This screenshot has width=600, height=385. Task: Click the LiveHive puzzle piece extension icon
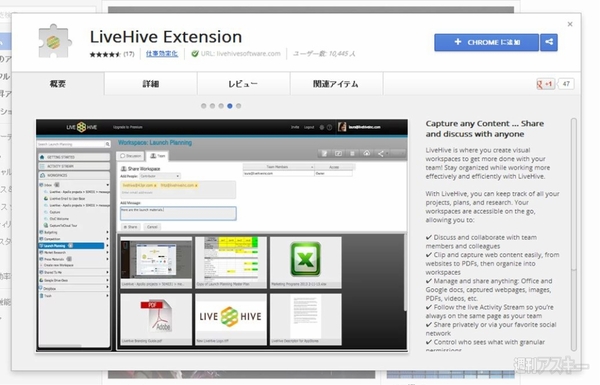pos(55,41)
